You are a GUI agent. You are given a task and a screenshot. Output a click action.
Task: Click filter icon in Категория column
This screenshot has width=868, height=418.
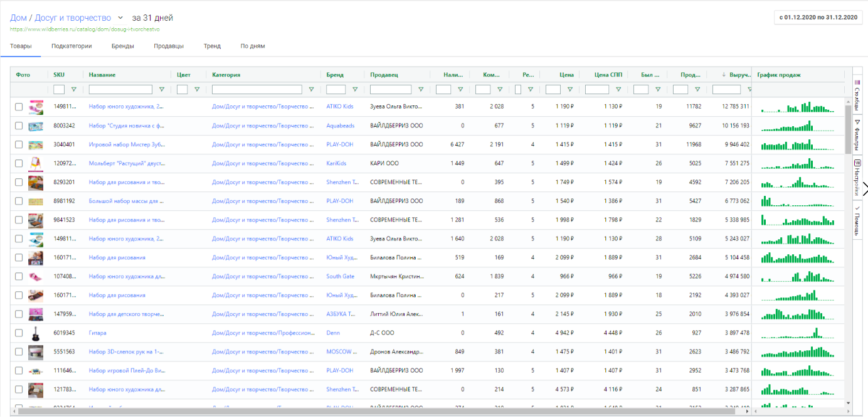[312, 90]
